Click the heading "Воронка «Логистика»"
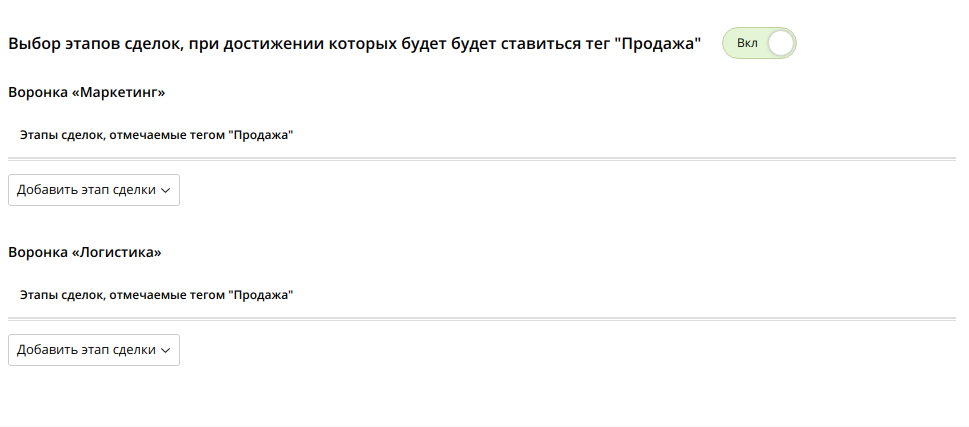The width and height of the screenshot is (969, 427). [x=85, y=252]
